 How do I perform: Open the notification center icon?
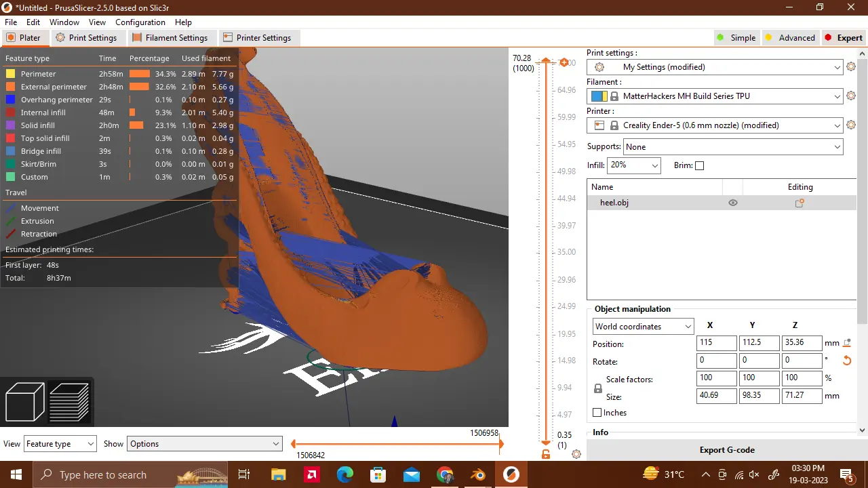click(846, 474)
